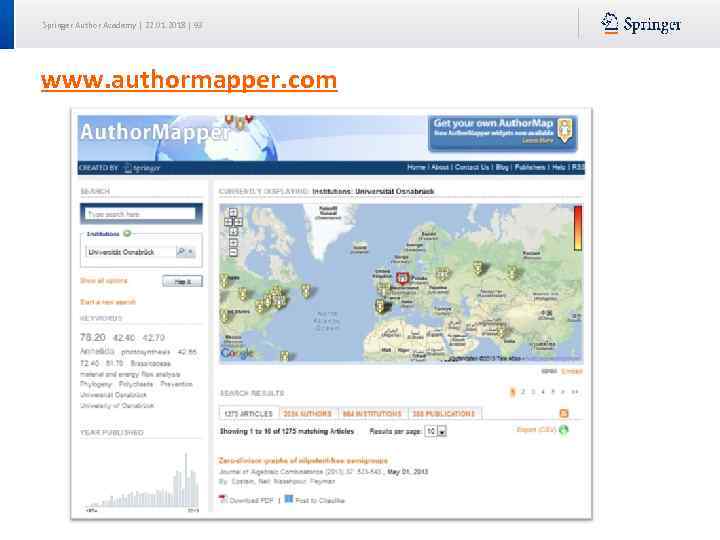Select keyword University of Osnabrück
The image size is (720, 540).
pos(117,406)
